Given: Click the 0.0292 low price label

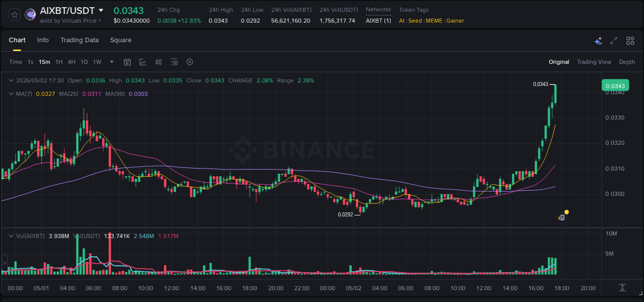Looking at the screenshot, I should (345, 214).
